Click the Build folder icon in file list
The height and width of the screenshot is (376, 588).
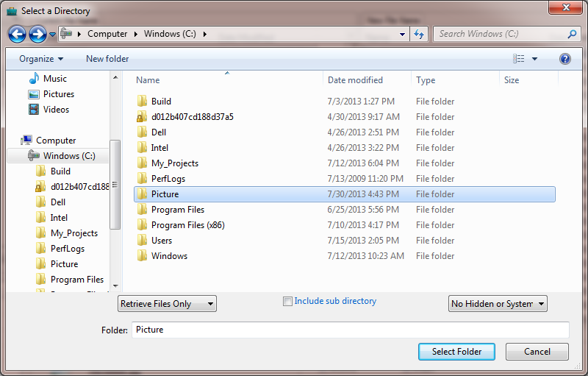pos(142,101)
